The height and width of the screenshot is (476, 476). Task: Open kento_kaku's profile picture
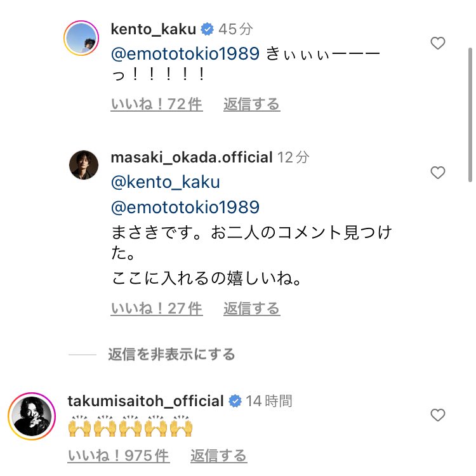83,37
